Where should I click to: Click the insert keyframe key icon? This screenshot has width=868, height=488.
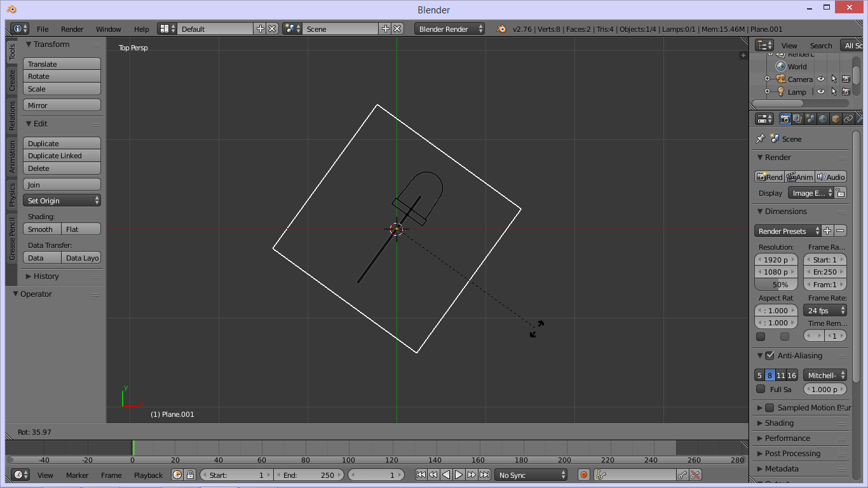pos(682,475)
